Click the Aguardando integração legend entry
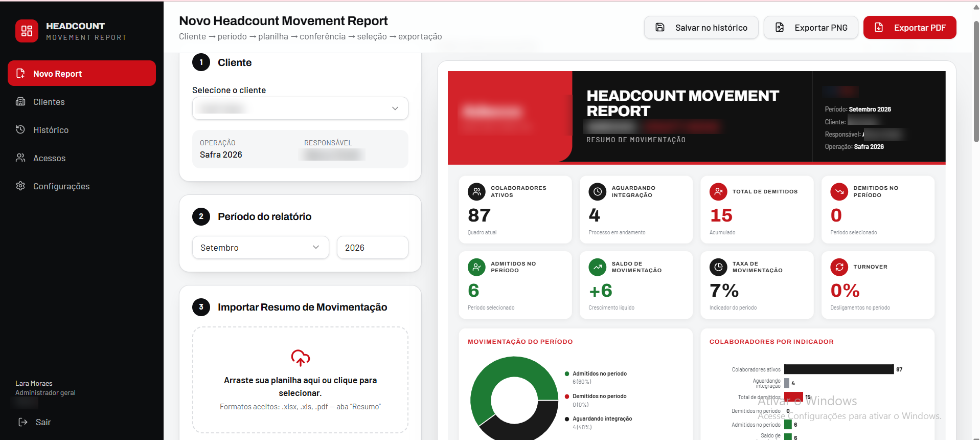This screenshot has width=980, height=440. tap(598, 423)
